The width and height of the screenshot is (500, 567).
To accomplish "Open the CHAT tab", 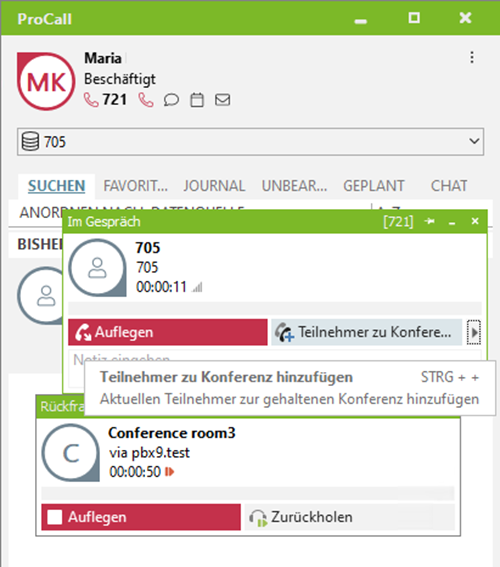I will [449, 186].
